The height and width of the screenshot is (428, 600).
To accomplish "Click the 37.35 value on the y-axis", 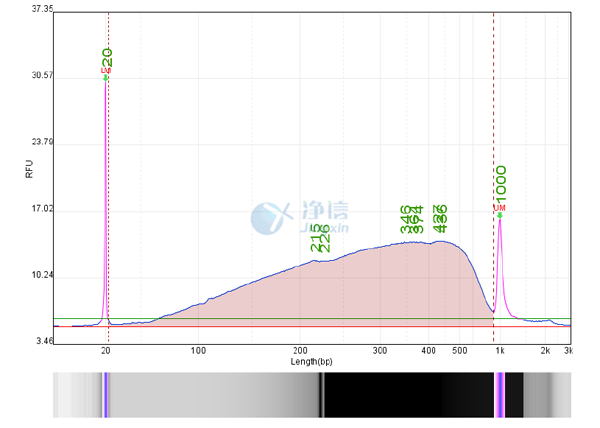I will (x=43, y=9).
